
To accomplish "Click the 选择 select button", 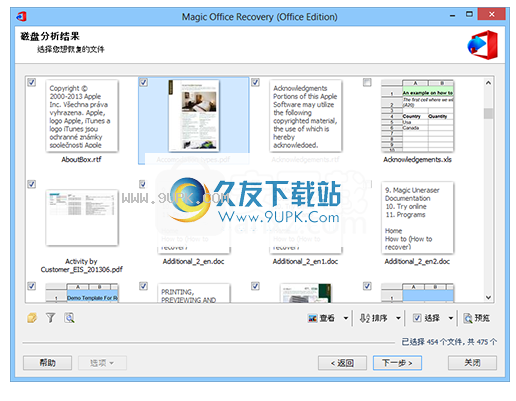I will coord(426,318).
